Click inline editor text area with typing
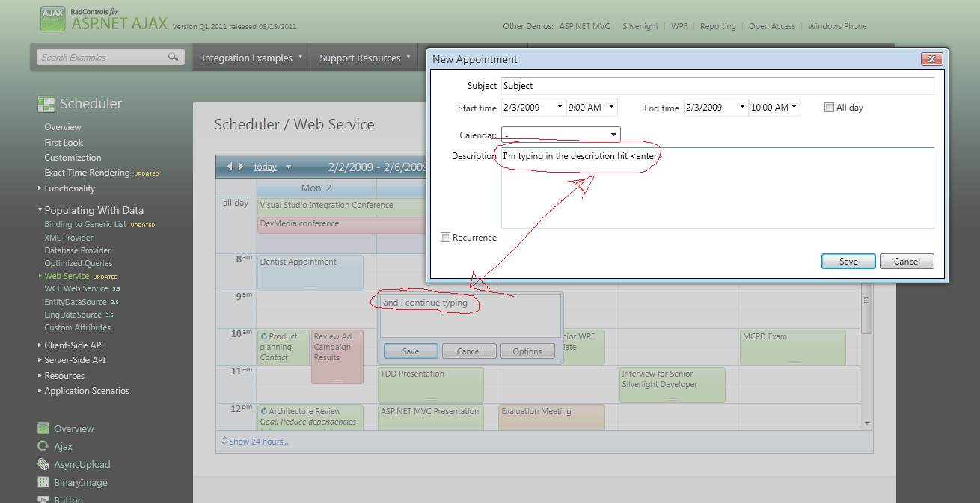980x503 pixels. pos(471,316)
